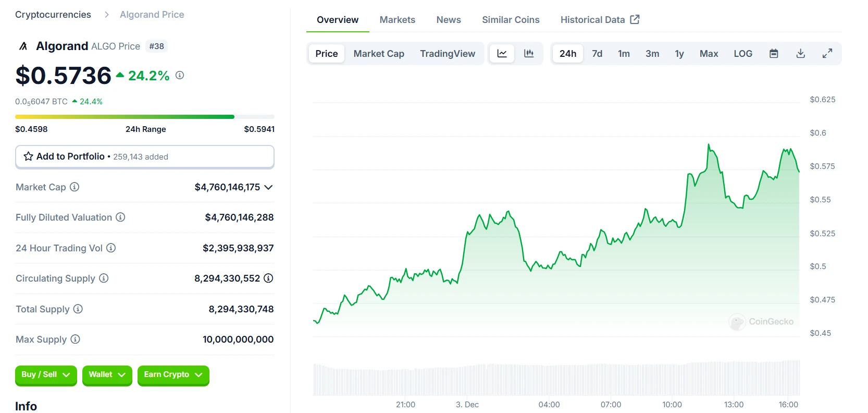The width and height of the screenshot is (868, 413).
Task: Click breadcrumb chevron separator after Cryptocurrencies
Action: point(106,15)
